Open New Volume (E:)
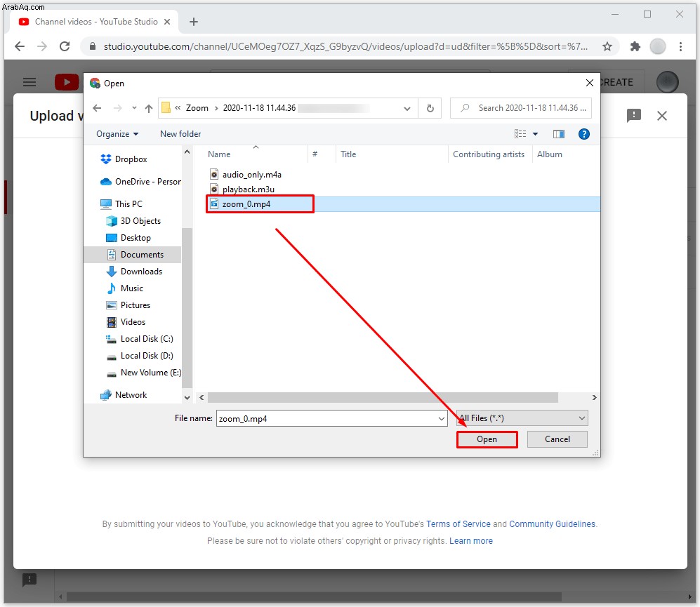The image size is (700, 607). (x=143, y=373)
